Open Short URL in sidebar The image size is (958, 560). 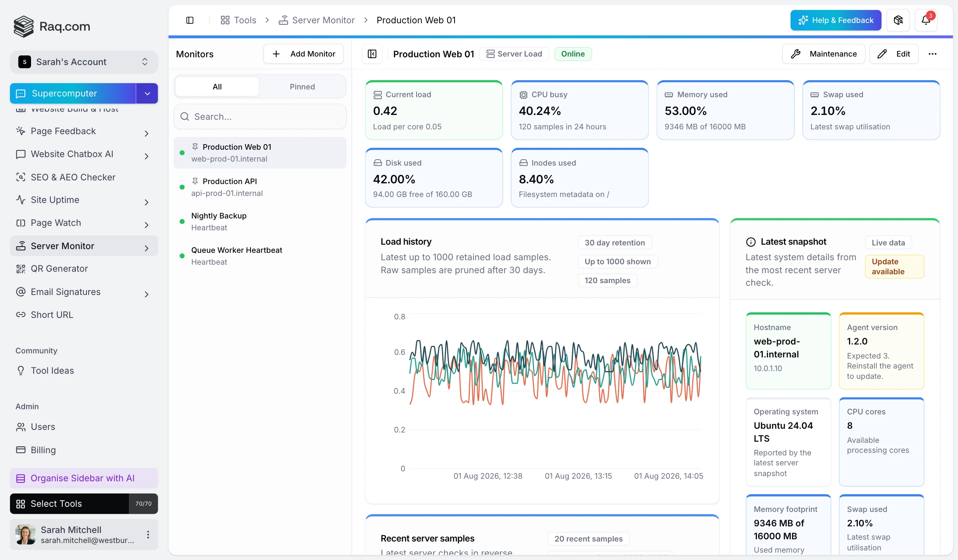[84, 315]
